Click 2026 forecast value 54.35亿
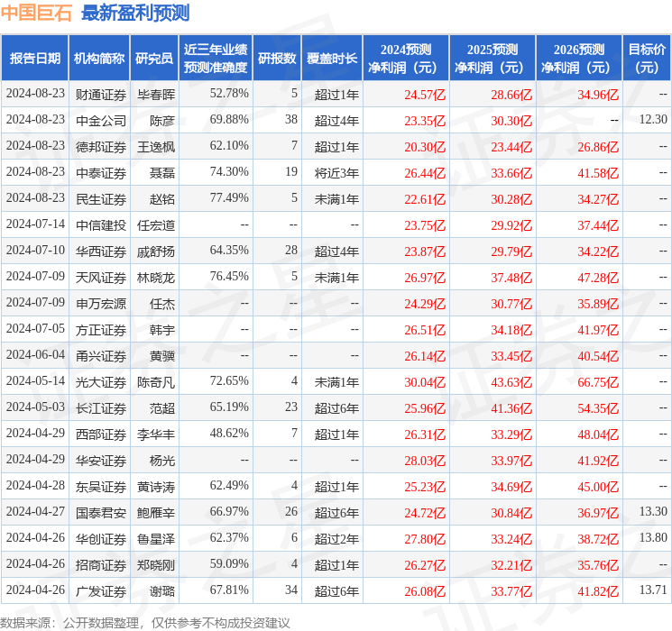 tap(598, 408)
